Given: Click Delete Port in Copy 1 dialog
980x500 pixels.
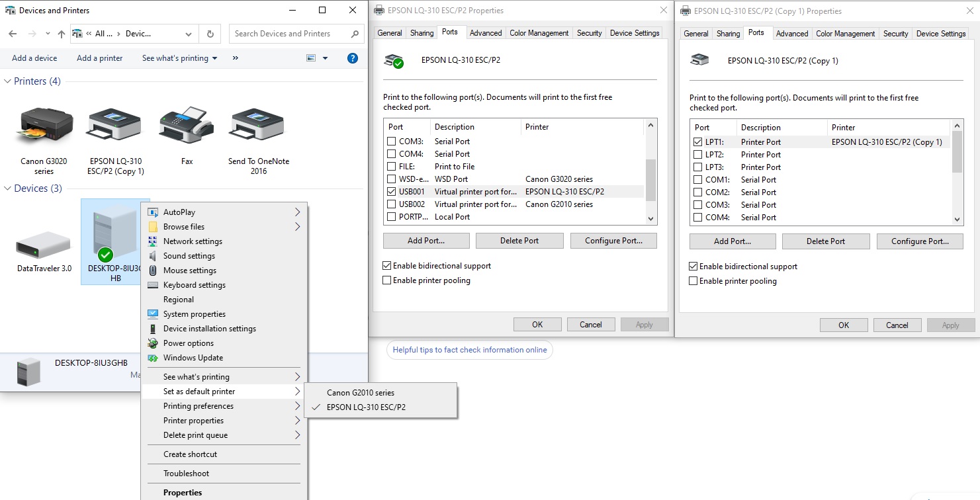Looking at the screenshot, I should pyautogui.click(x=826, y=241).
